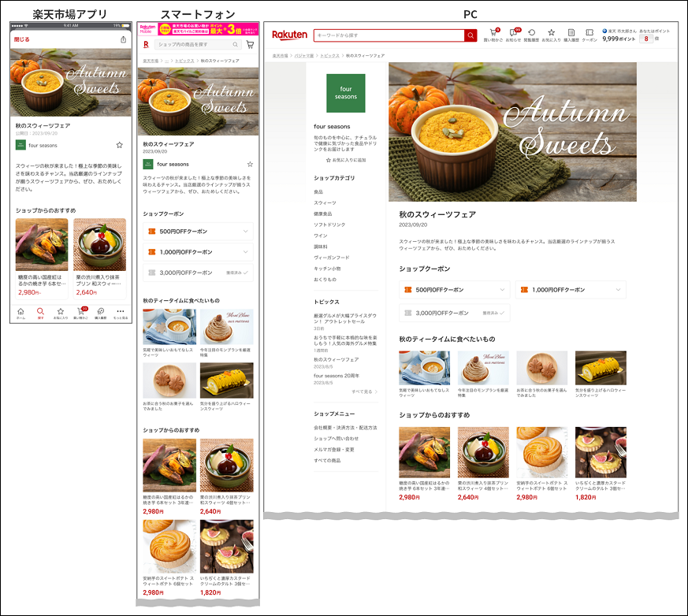This screenshot has height=616, width=688.
Task: Open 買い物かご cart icon in PC header
Action: 495,34
